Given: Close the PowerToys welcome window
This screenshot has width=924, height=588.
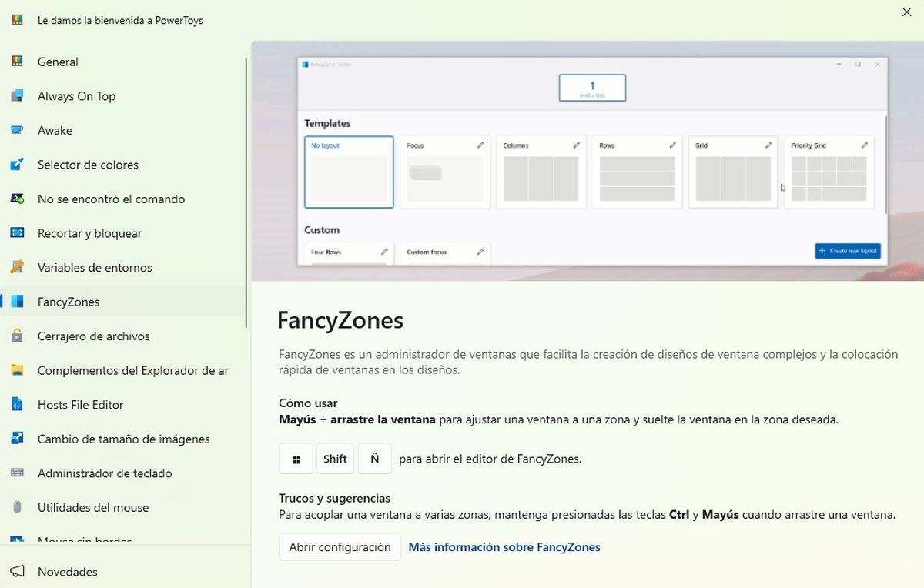Looking at the screenshot, I should (x=906, y=12).
